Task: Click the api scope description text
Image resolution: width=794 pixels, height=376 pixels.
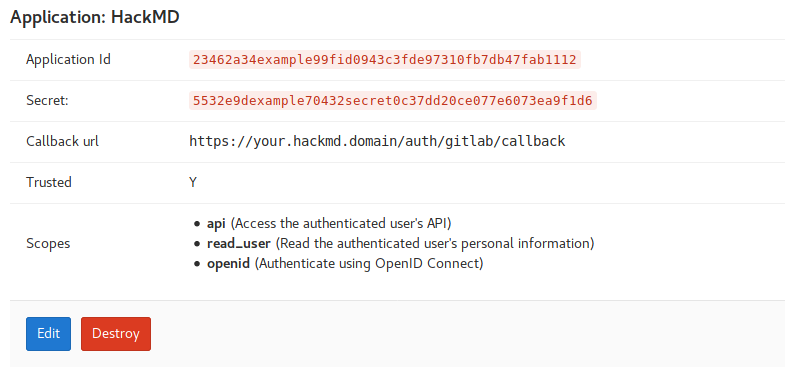Action: click(x=340, y=223)
